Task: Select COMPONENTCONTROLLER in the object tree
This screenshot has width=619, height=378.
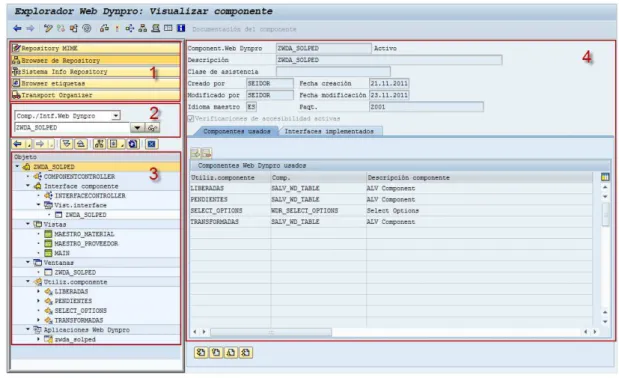Action: tap(79, 176)
